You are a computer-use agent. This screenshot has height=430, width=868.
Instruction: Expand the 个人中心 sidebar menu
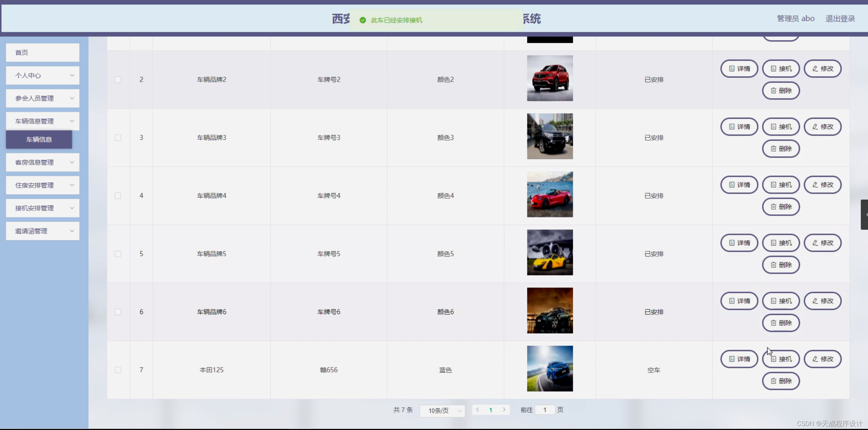[x=43, y=75]
